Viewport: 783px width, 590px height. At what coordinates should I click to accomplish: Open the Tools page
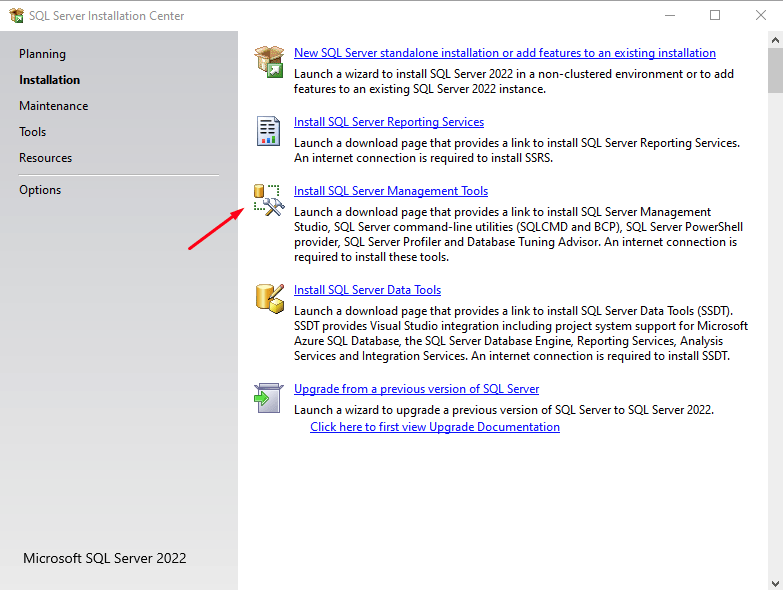coord(32,132)
